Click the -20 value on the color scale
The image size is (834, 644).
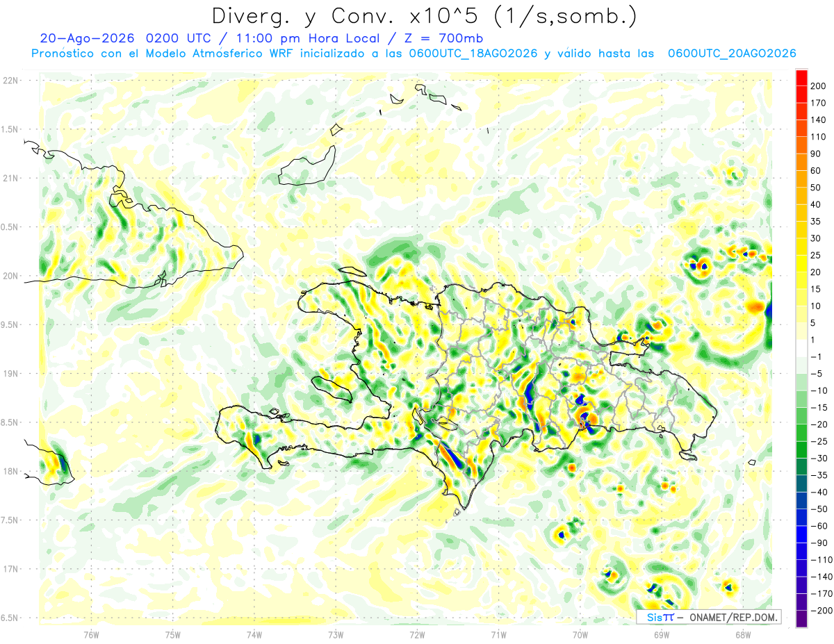coord(818,424)
